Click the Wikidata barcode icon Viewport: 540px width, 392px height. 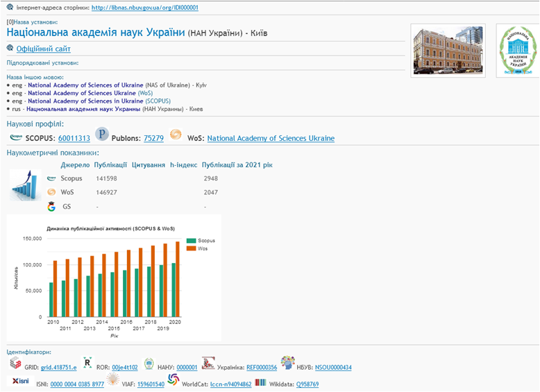(x=260, y=382)
